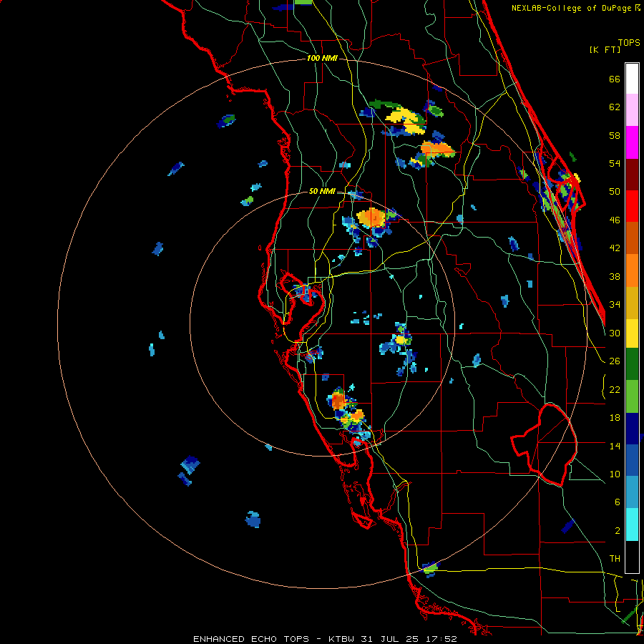
Task: Click the 22 legend value
Action: coord(615,389)
